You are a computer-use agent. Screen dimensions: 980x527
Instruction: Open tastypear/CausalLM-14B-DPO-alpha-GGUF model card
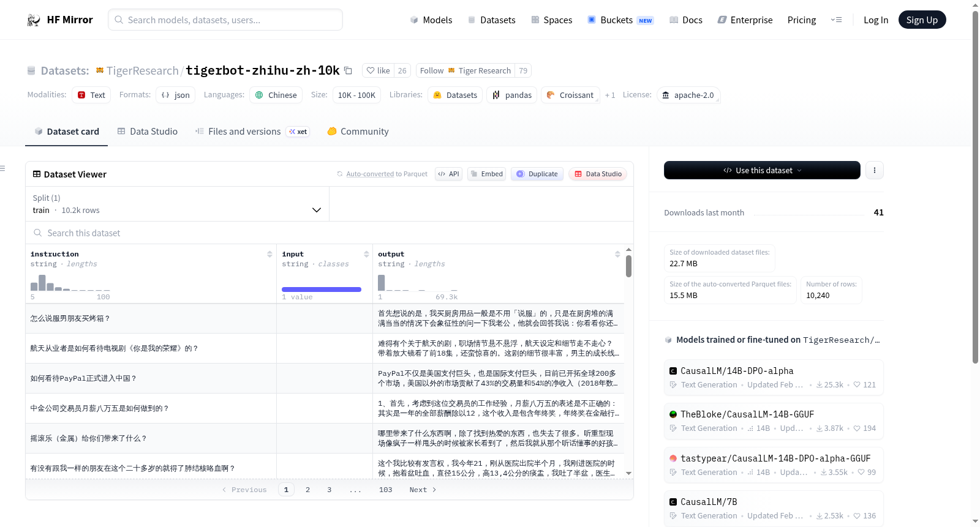point(774,465)
